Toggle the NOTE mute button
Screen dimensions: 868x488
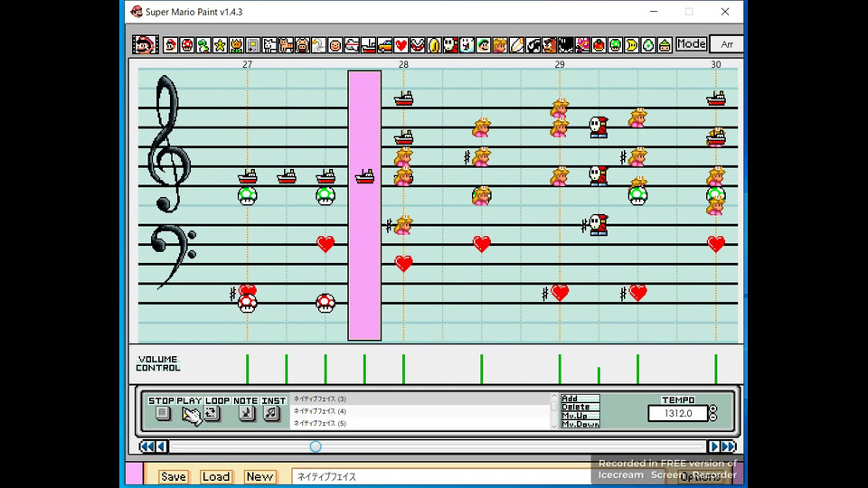246,413
